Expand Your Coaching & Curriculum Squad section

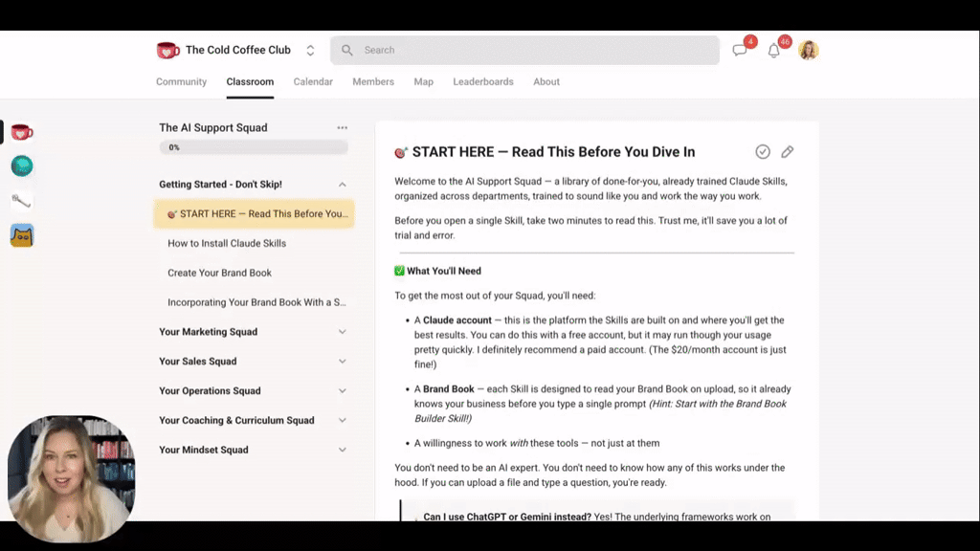point(253,420)
